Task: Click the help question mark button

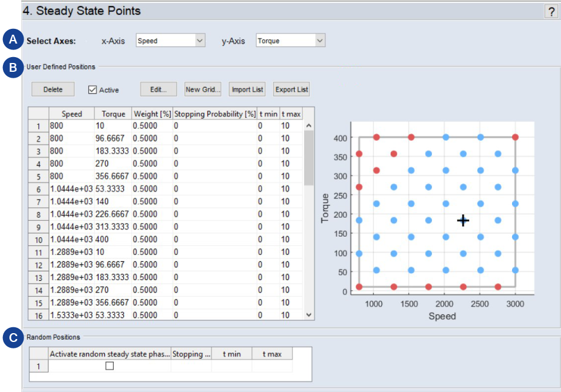Action: point(551,11)
